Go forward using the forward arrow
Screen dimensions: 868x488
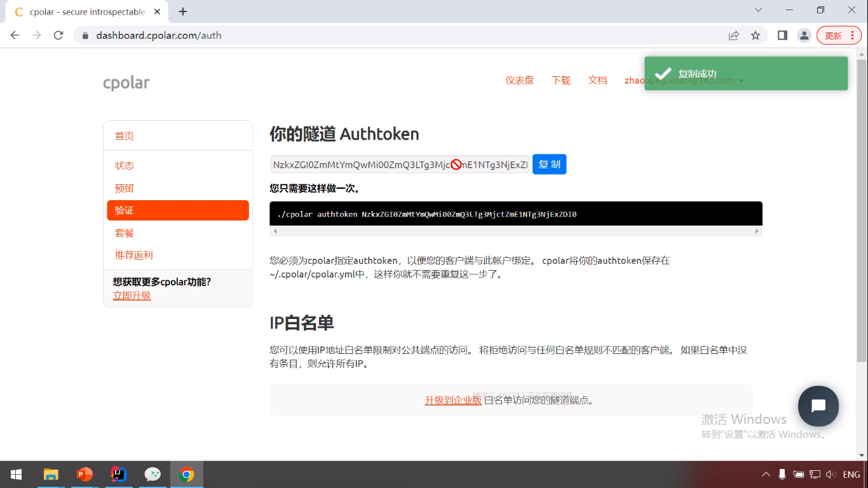[37, 36]
